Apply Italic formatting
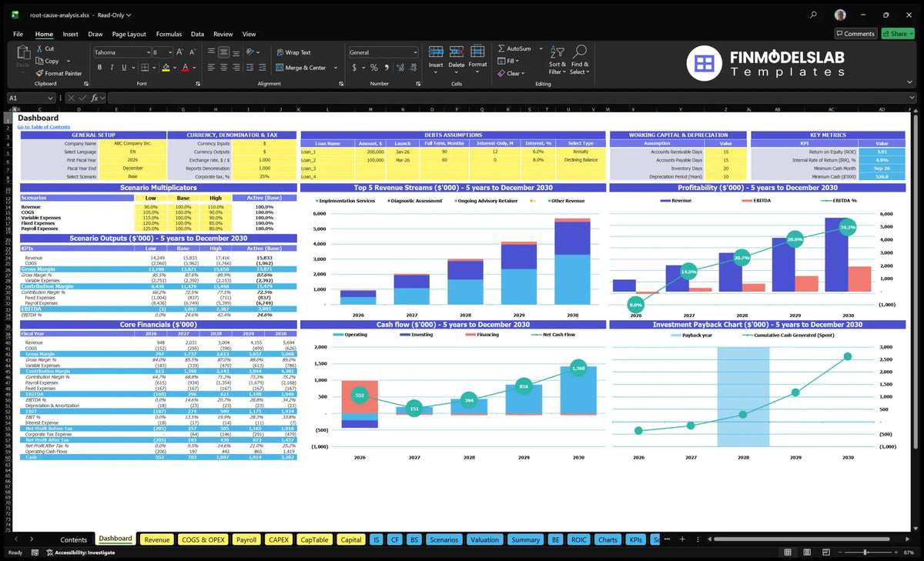924x561 pixels. point(112,68)
